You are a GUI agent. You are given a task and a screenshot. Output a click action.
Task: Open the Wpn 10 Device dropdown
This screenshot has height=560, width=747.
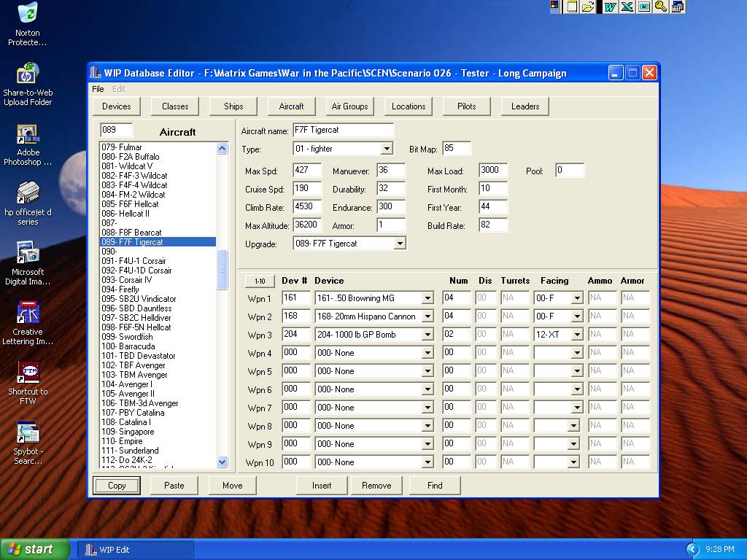[x=427, y=462]
